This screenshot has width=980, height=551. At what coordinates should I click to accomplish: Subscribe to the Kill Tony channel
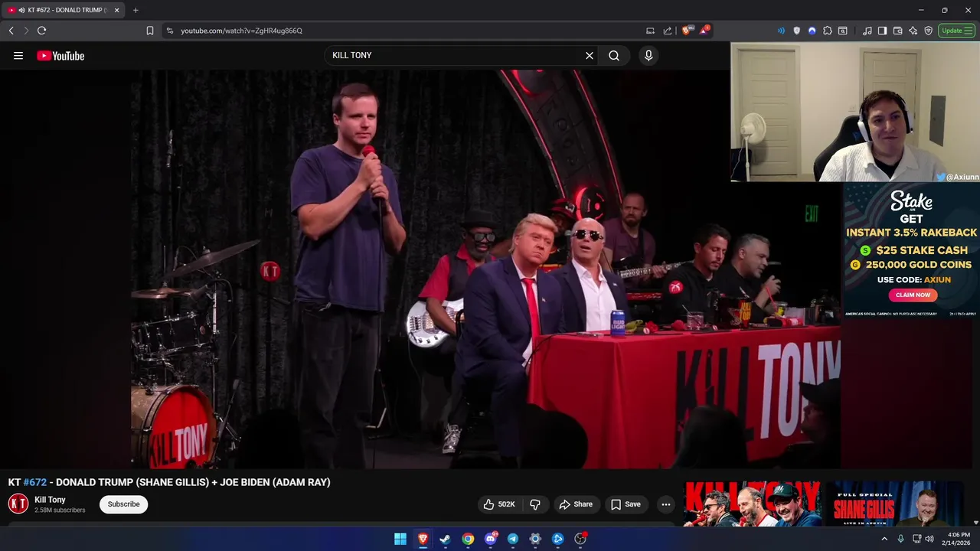click(123, 504)
